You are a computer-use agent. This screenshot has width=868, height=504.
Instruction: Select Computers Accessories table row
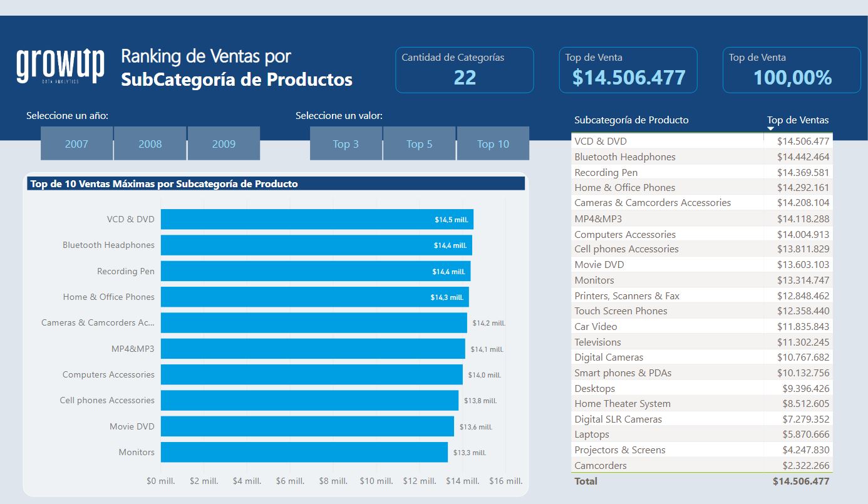[702, 234]
